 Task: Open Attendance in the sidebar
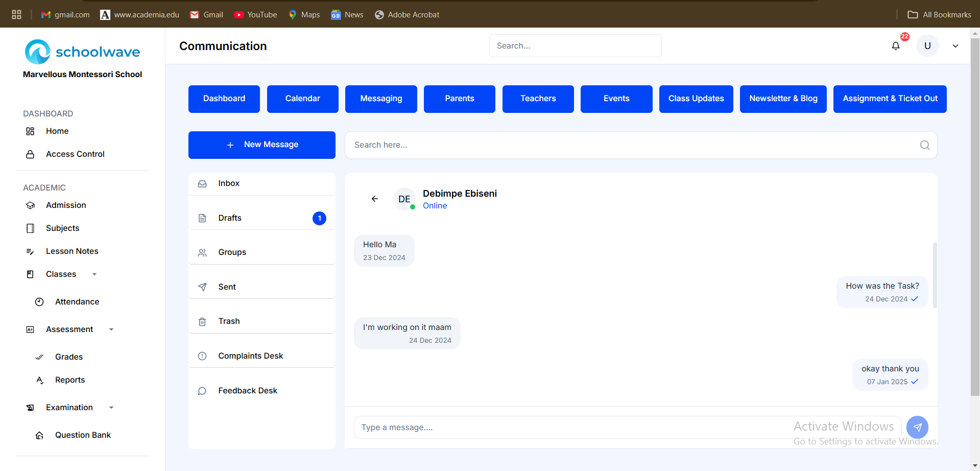tap(77, 302)
